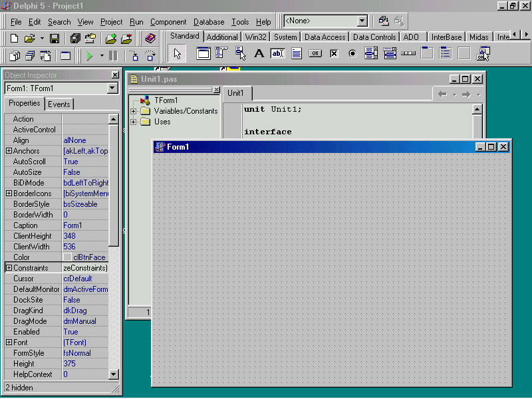
Task: Select the Button component (OK icon)
Action: pos(315,53)
